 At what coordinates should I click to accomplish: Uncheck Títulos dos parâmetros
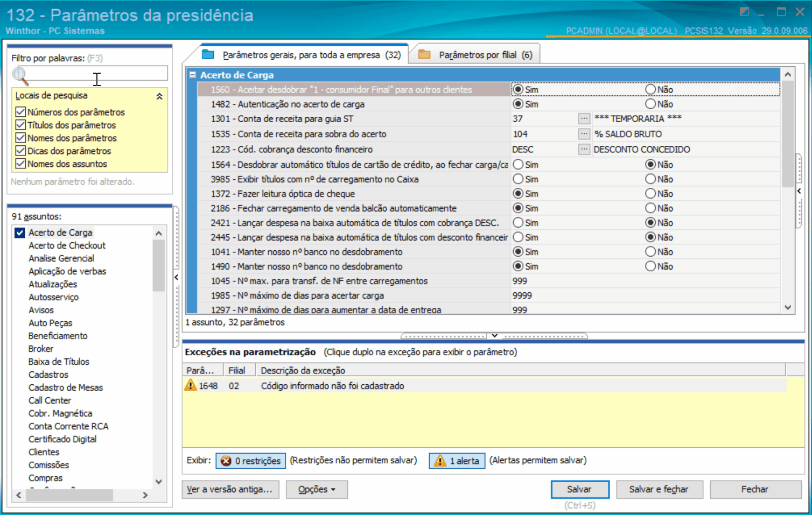[x=20, y=125]
